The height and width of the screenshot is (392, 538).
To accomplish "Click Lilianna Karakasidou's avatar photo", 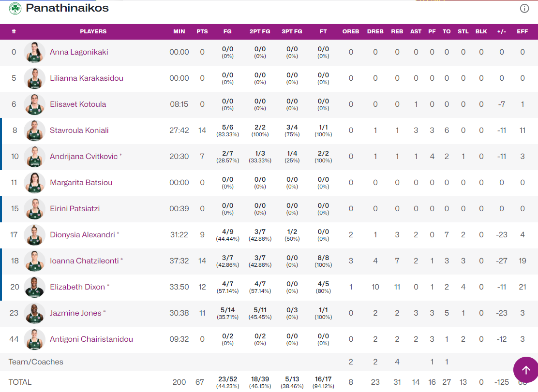I will point(35,78).
